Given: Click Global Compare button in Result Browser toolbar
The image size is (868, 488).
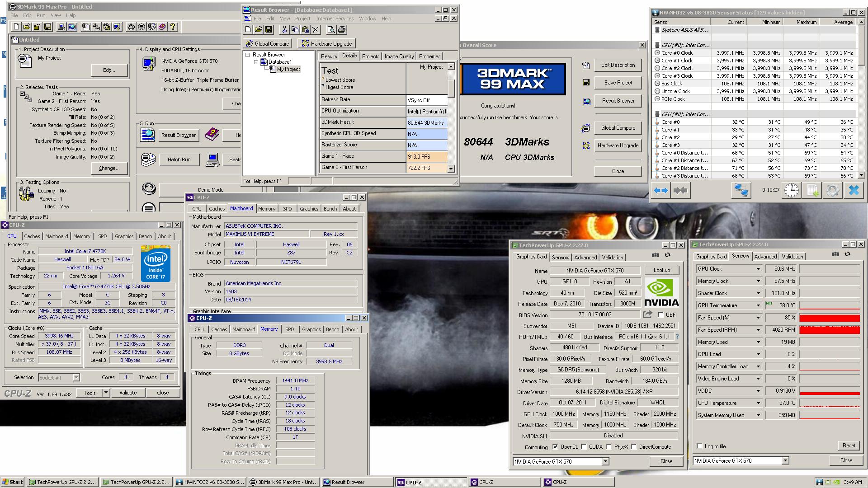Looking at the screenshot, I should (268, 44).
